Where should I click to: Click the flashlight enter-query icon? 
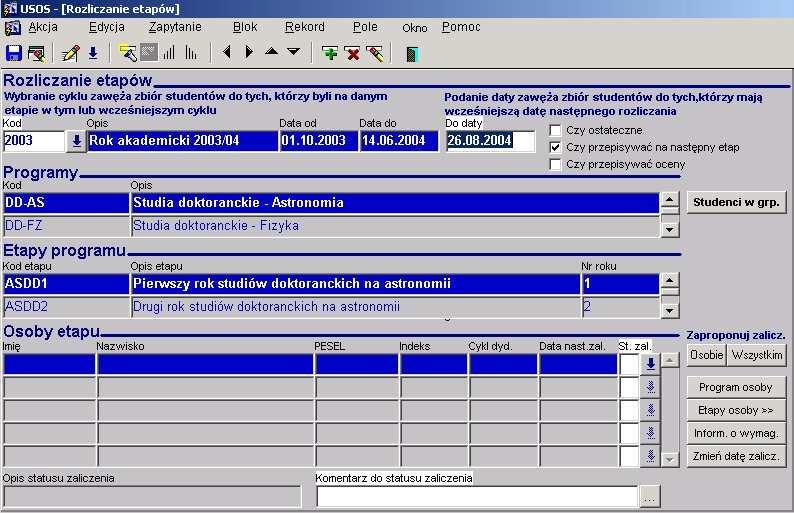[x=128, y=53]
